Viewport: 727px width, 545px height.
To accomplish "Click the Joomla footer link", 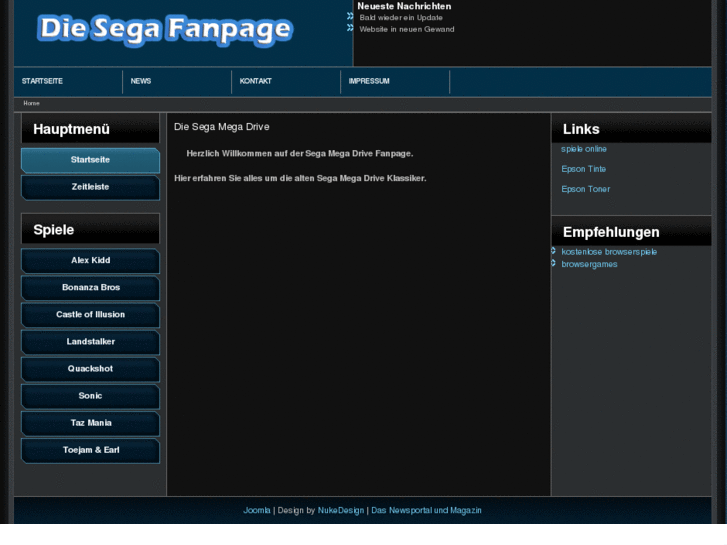I will 256,511.
